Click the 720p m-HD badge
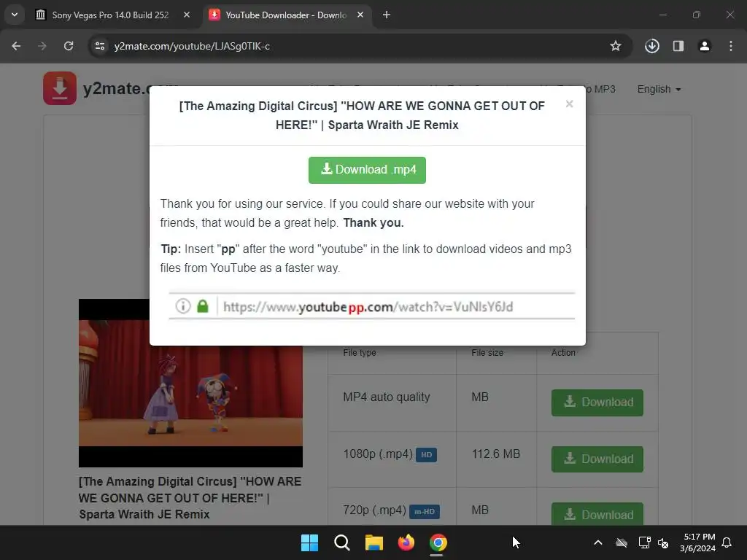Image resolution: width=747 pixels, height=560 pixels. tap(425, 511)
